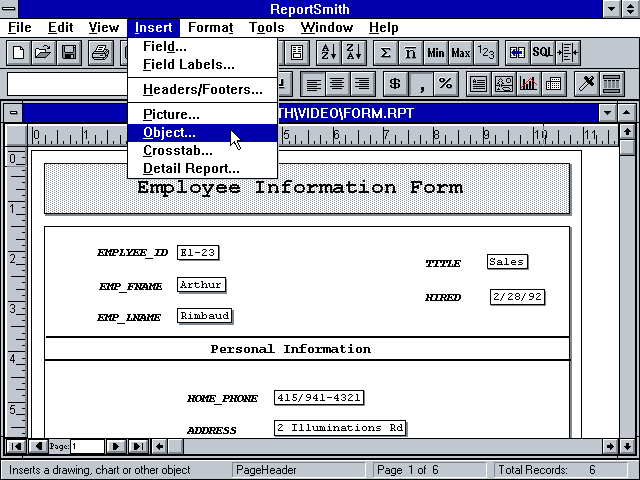Viewport: 640px width, 480px height.
Task: Go to next page button
Action: point(116,447)
